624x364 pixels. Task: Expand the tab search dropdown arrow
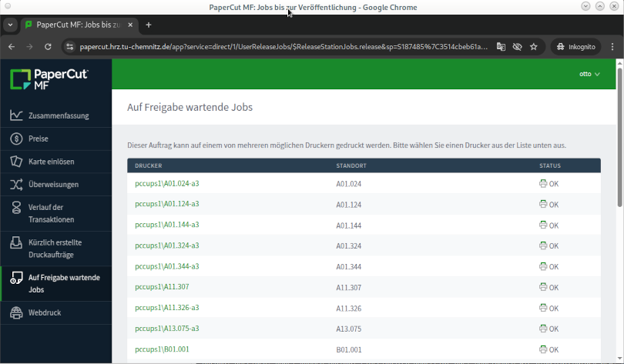click(x=10, y=25)
